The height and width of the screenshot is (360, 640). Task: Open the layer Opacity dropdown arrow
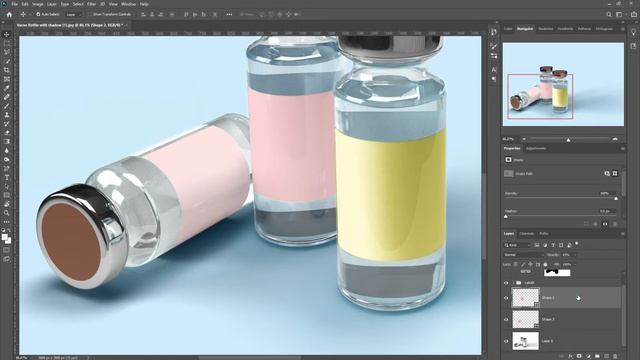tap(576, 255)
